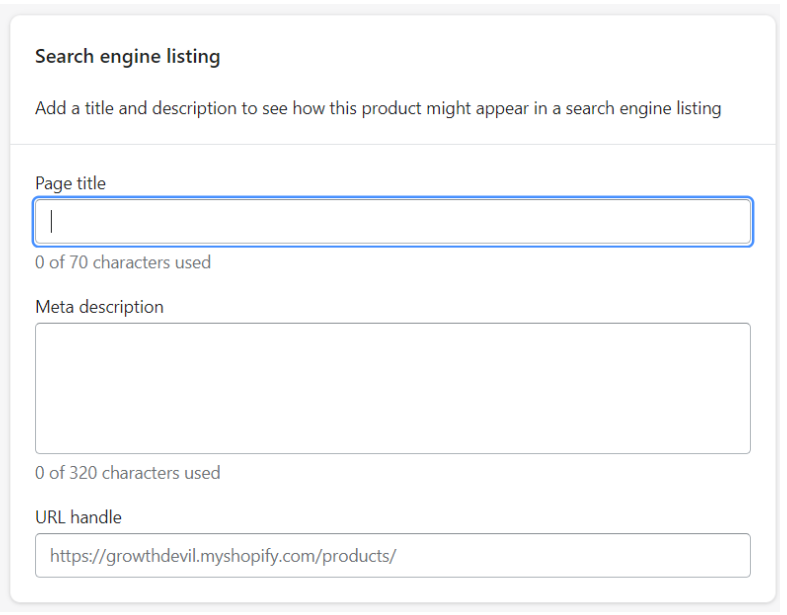Click the Search engine listing heading
Screen dimensions: 787x615
(x=127, y=57)
